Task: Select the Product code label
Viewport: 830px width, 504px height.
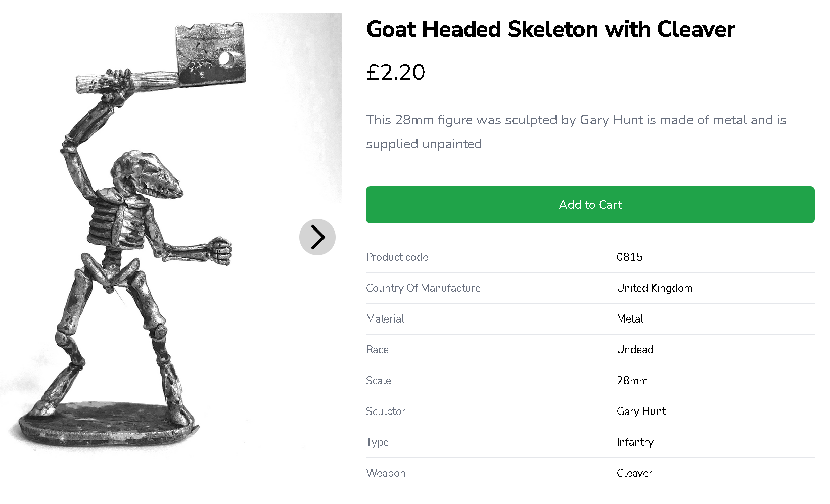Action: pyautogui.click(x=397, y=257)
